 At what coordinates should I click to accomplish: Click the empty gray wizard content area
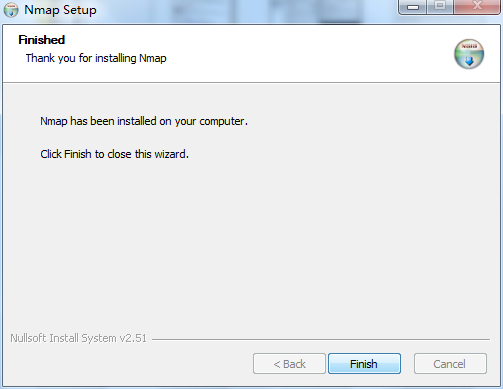click(x=252, y=240)
